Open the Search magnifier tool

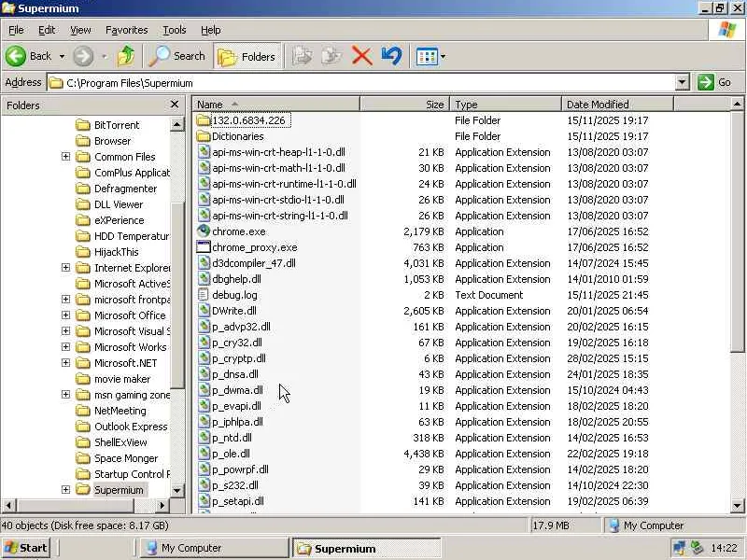point(176,56)
